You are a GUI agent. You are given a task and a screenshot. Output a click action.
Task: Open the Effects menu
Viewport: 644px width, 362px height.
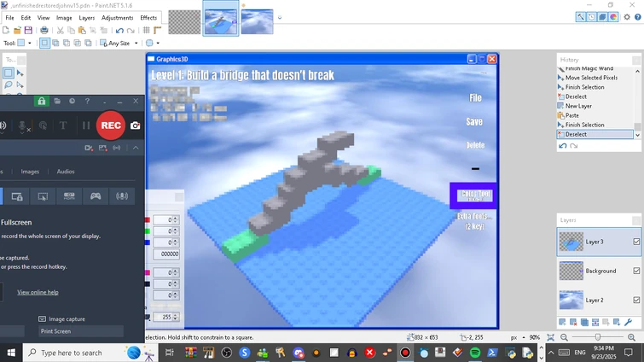pyautogui.click(x=148, y=18)
